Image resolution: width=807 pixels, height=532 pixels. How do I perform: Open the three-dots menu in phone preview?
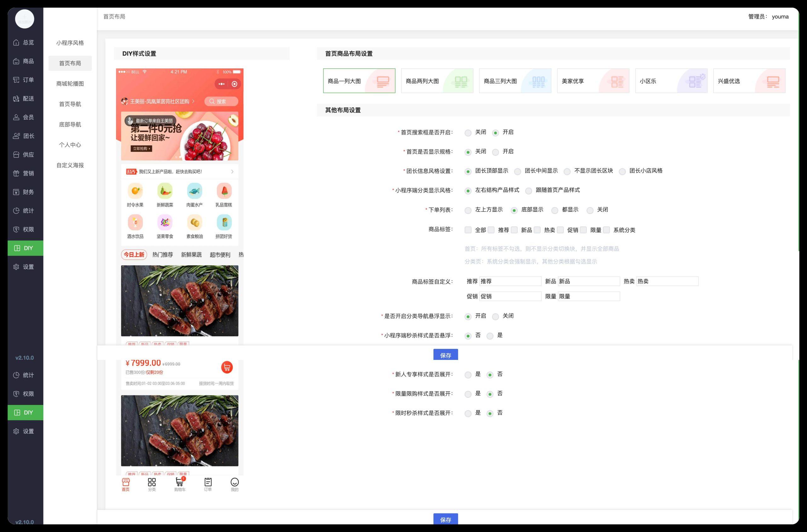(222, 84)
